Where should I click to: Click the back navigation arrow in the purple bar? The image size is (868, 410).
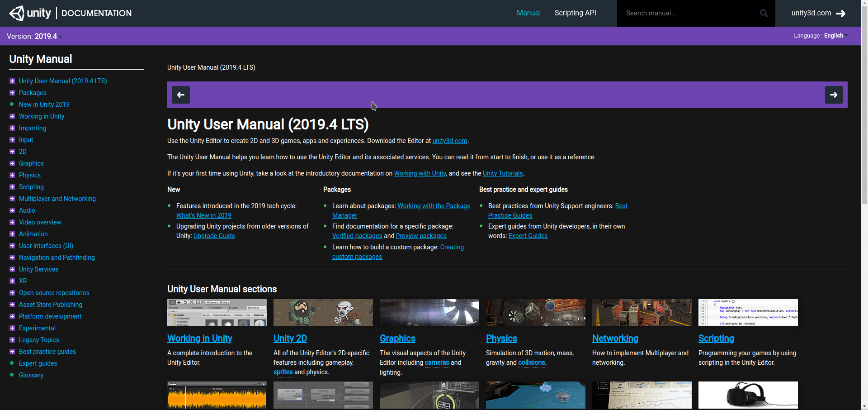[180, 95]
